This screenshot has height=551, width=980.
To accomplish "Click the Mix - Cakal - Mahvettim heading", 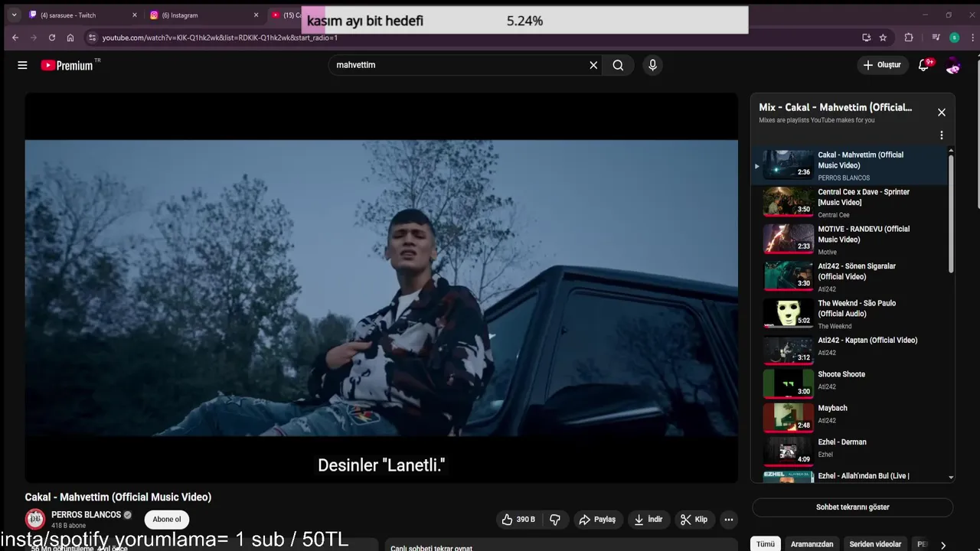I will coord(835,108).
